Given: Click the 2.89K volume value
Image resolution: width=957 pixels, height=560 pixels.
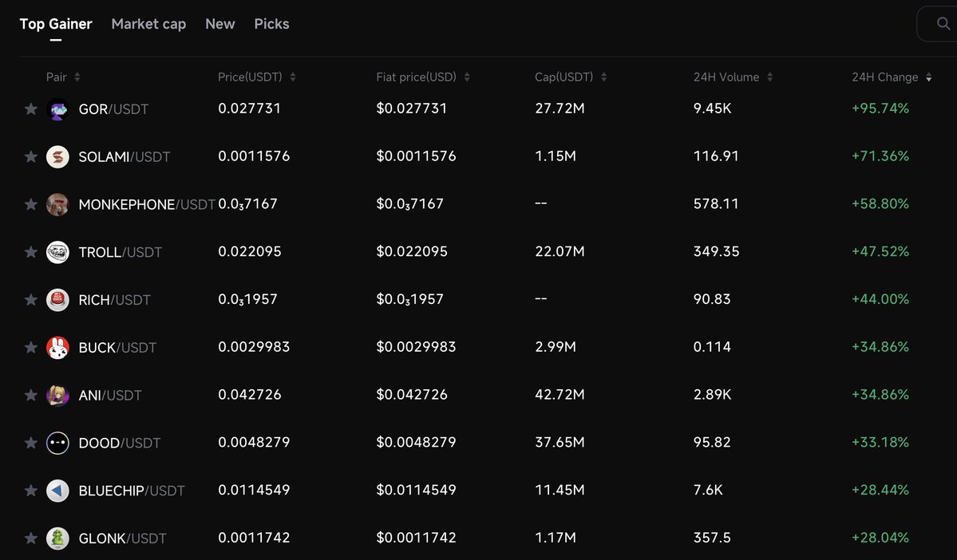Looking at the screenshot, I should tap(712, 394).
